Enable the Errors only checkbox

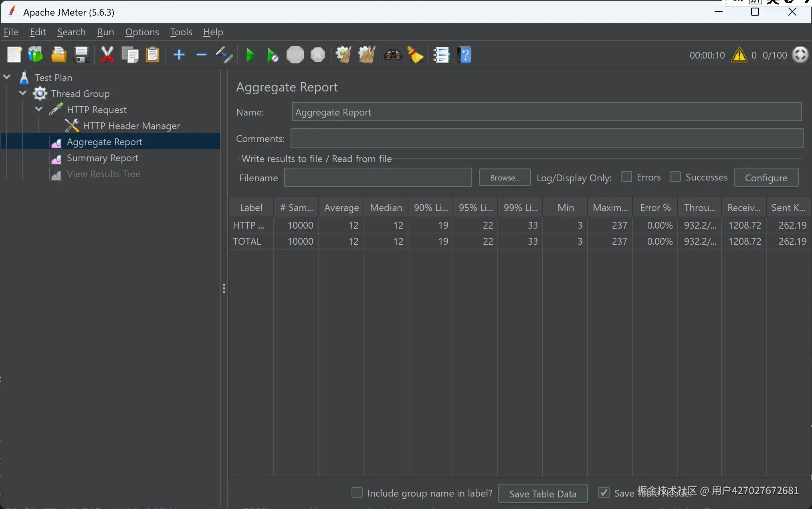[626, 177]
